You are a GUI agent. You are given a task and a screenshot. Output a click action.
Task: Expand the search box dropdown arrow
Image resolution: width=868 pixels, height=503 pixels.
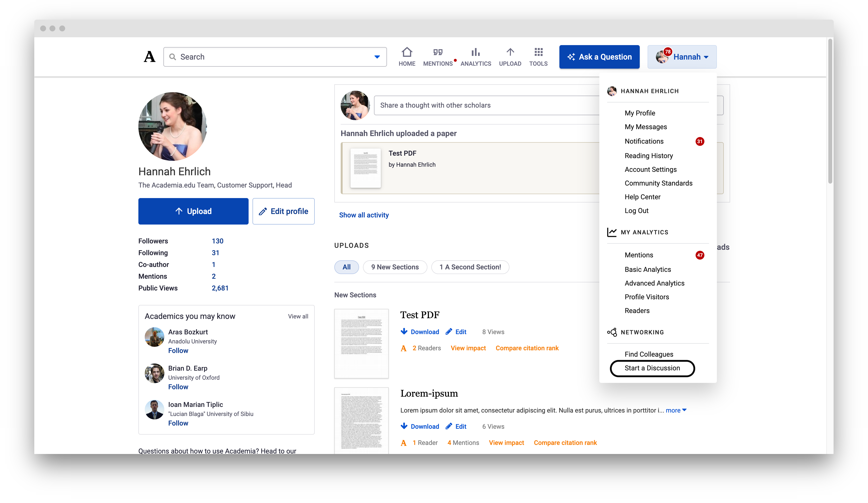[x=377, y=57]
